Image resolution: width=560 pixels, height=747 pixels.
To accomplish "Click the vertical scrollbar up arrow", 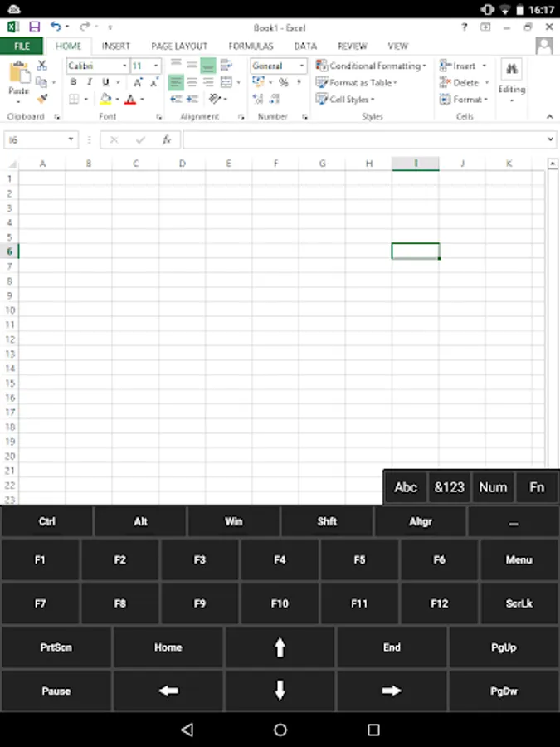I will 553,164.
